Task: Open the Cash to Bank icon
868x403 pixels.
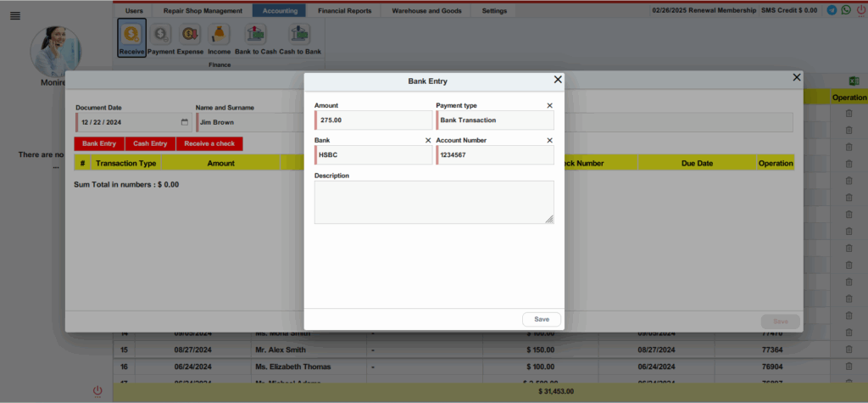Action: point(299,39)
